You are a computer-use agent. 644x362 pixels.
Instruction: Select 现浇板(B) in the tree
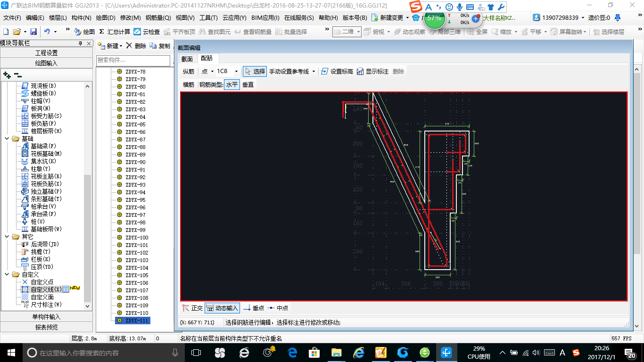pos(39,86)
